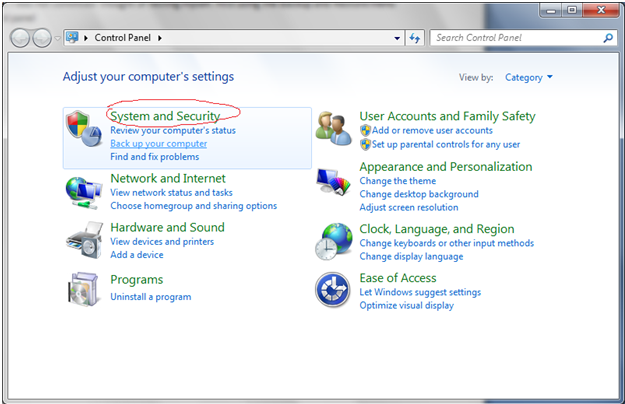Image resolution: width=625 pixels, height=404 pixels.
Task: Click the Control Panel icon in address bar
Action: coord(72,37)
